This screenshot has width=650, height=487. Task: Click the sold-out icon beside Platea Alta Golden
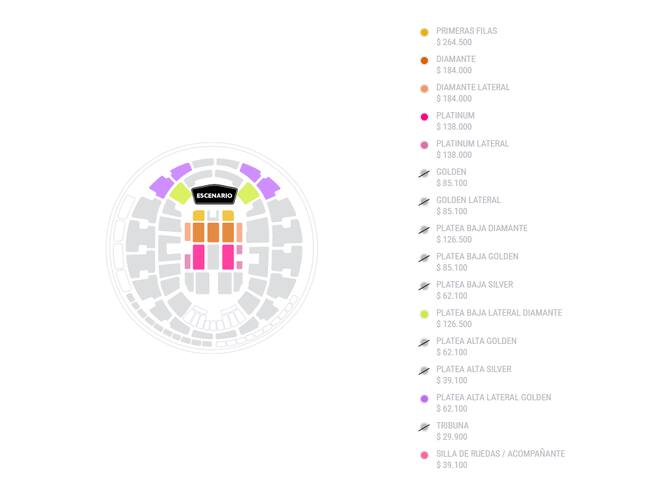pyautogui.click(x=424, y=343)
